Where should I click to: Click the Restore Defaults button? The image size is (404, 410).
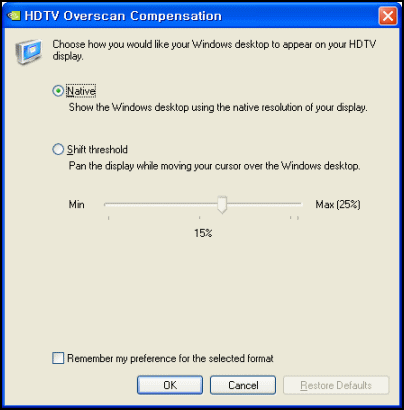click(x=336, y=385)
